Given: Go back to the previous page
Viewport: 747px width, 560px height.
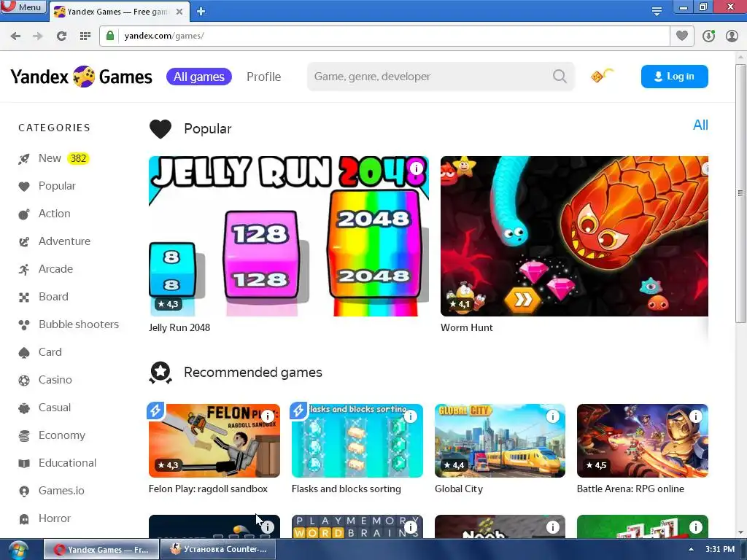Looking at the screenshot, I should [15, 36].
